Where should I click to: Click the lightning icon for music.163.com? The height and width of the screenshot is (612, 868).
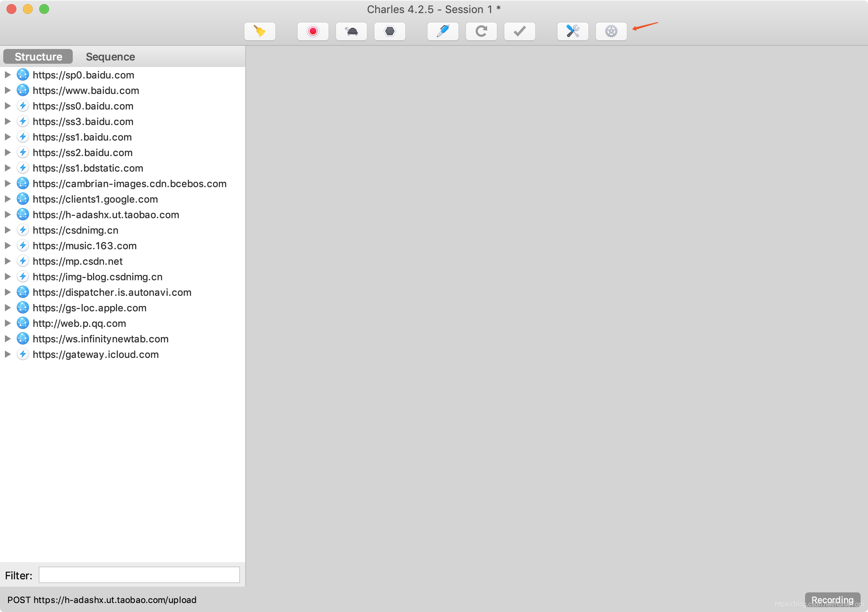click(x=23, y=246)
